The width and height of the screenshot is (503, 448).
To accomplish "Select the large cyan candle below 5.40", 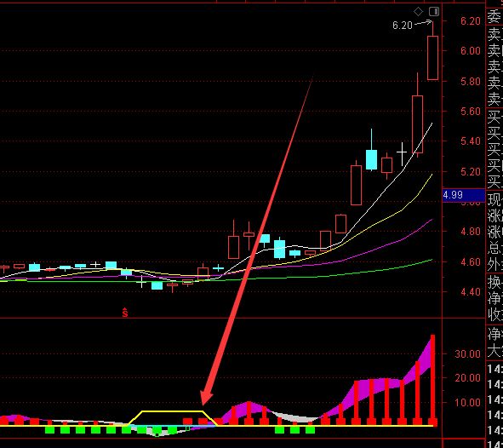I will (371, 159).
